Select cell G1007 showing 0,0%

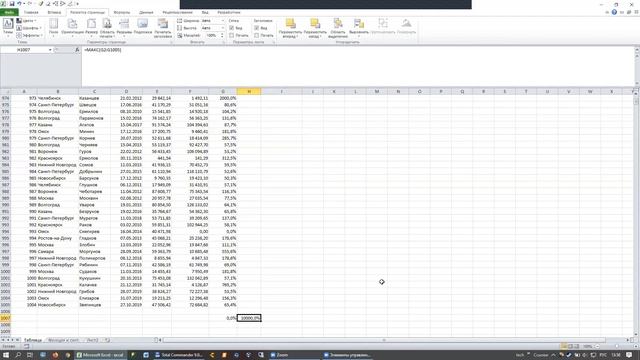(223, 318)
